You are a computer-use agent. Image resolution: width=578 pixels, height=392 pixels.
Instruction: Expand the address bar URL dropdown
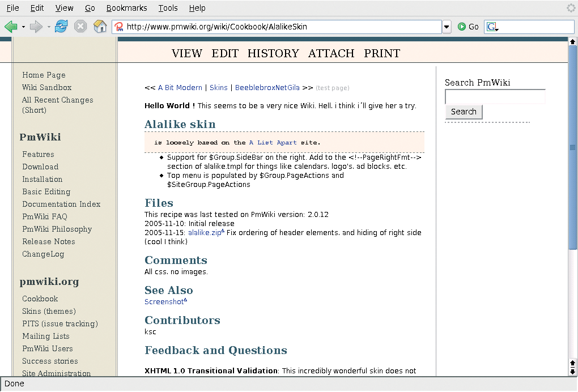point(447,27)
